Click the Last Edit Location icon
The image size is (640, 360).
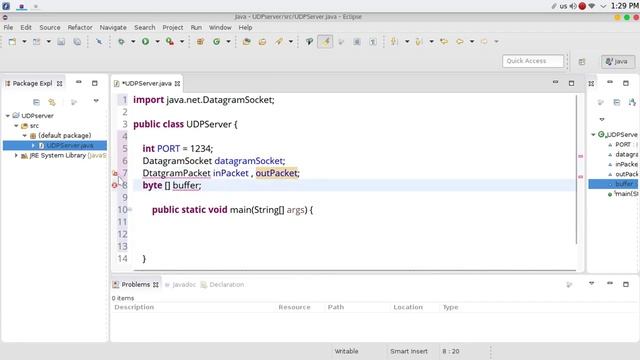pos(444,42)
